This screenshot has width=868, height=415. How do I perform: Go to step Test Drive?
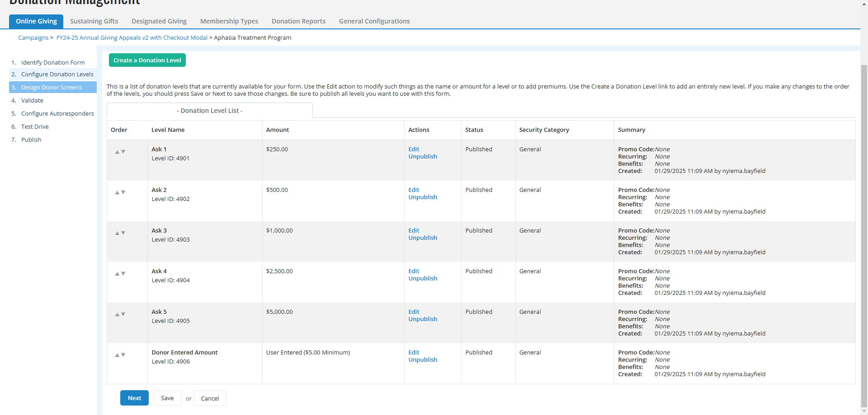click(35, 126)
